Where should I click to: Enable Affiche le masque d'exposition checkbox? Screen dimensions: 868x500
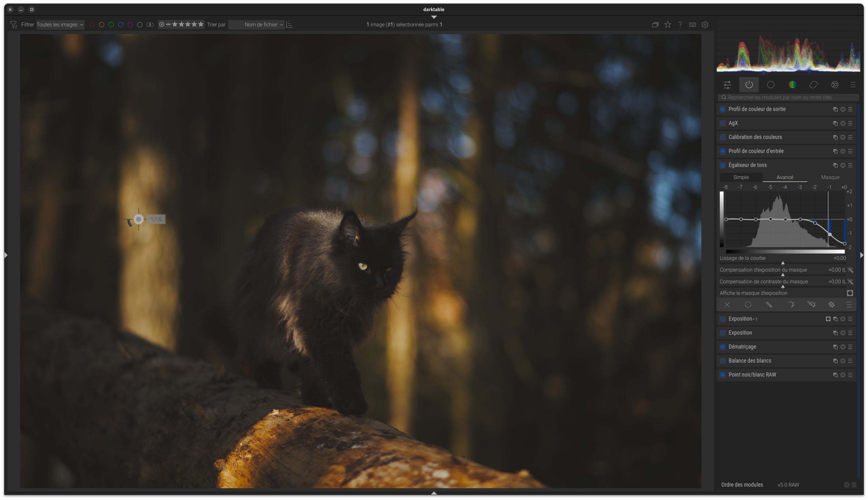coord(850,293)
